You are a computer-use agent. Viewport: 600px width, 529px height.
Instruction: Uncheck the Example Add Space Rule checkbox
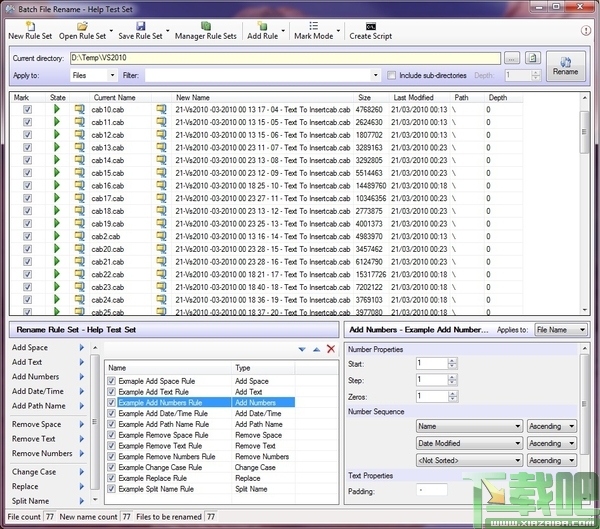[x=111, y=381]
